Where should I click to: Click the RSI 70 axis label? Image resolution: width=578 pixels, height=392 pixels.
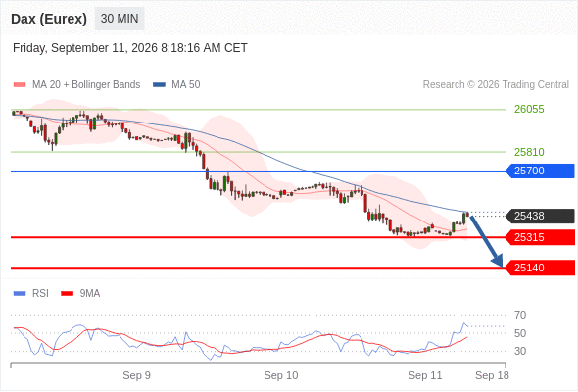520,315
